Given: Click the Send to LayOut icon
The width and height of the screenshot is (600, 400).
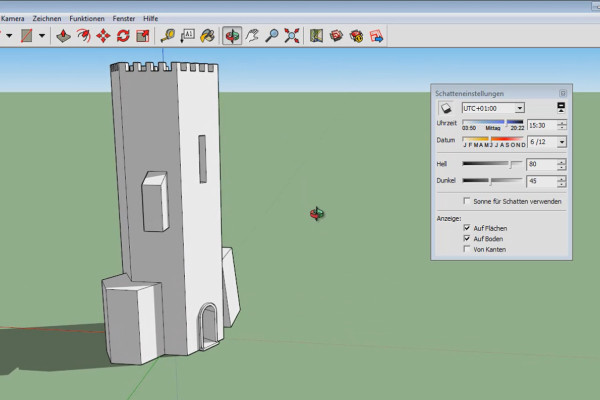Looking at the screenshot, I should click(x=376, y=36).
